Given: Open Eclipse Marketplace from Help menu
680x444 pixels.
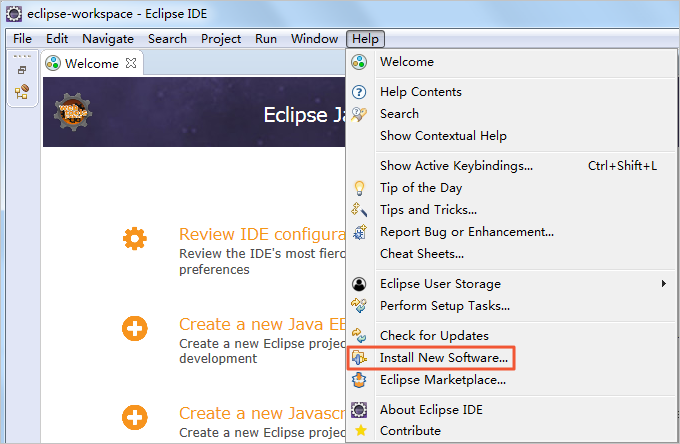Looking at the screenshot, I should tap(442, 380).
